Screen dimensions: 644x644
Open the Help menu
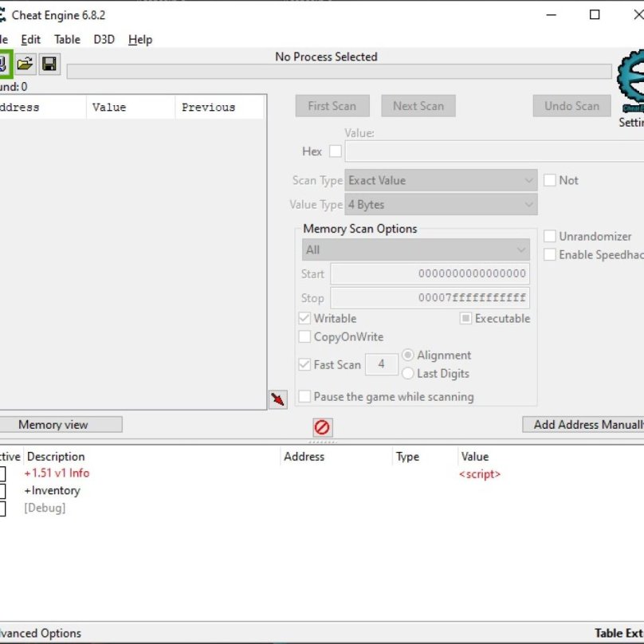[139, 39]
